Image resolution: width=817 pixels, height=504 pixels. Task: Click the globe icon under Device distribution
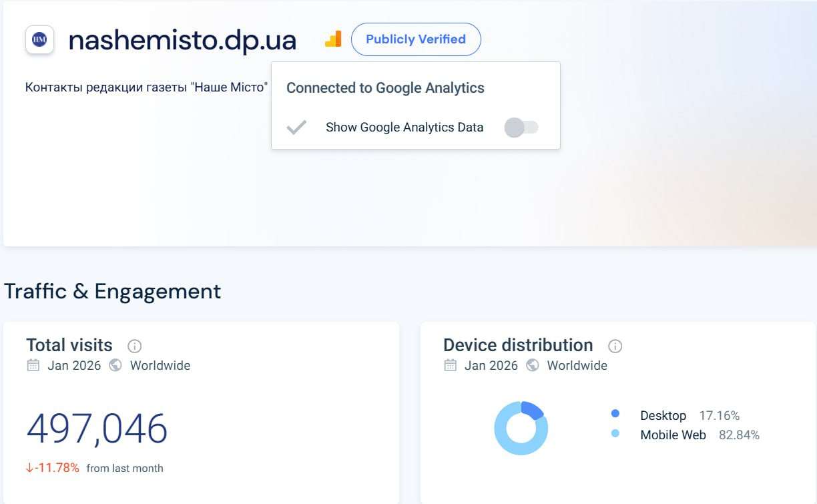coord(533,365)
